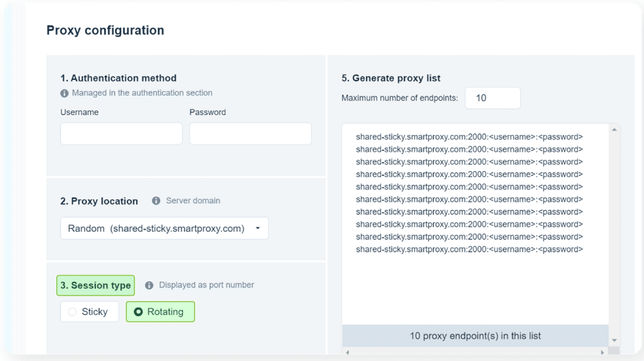Click the 'Proxy configuration' title

pos(105,30)
